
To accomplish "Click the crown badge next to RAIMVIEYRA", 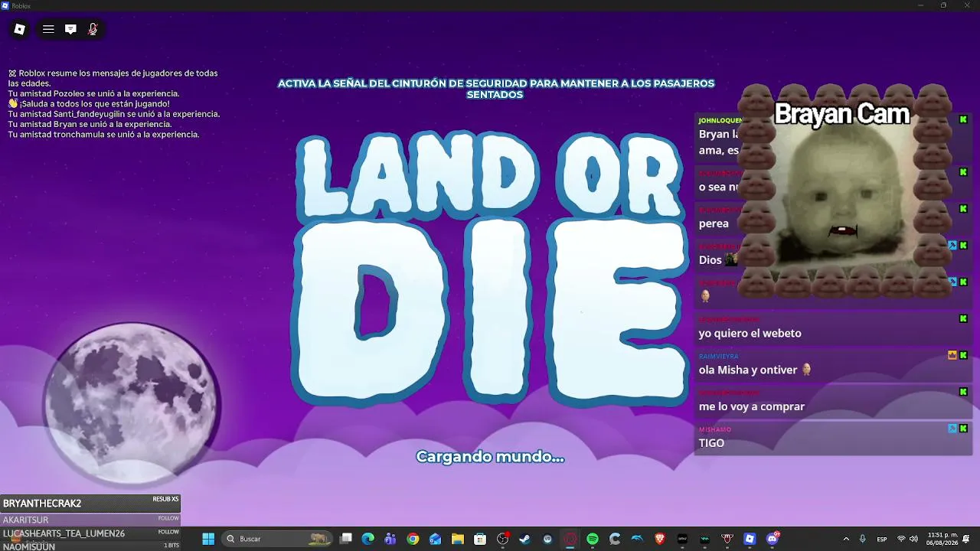I will [952, 355].
